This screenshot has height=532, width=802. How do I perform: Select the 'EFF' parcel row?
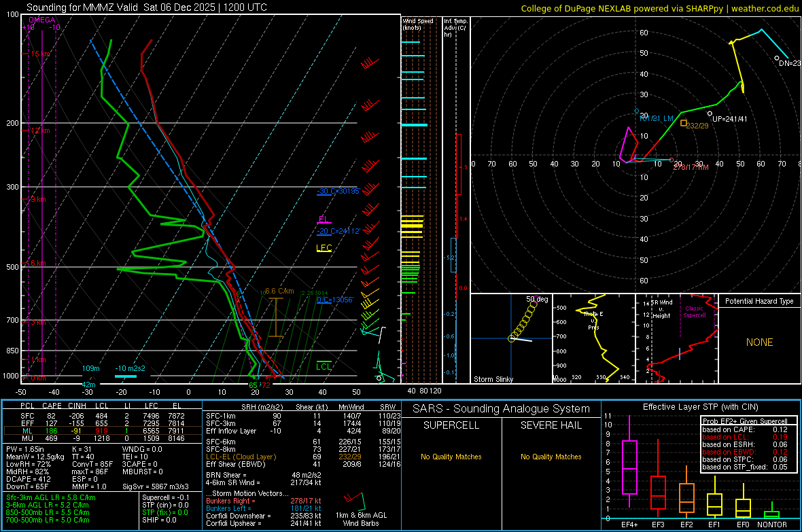[x=103, y=423]
